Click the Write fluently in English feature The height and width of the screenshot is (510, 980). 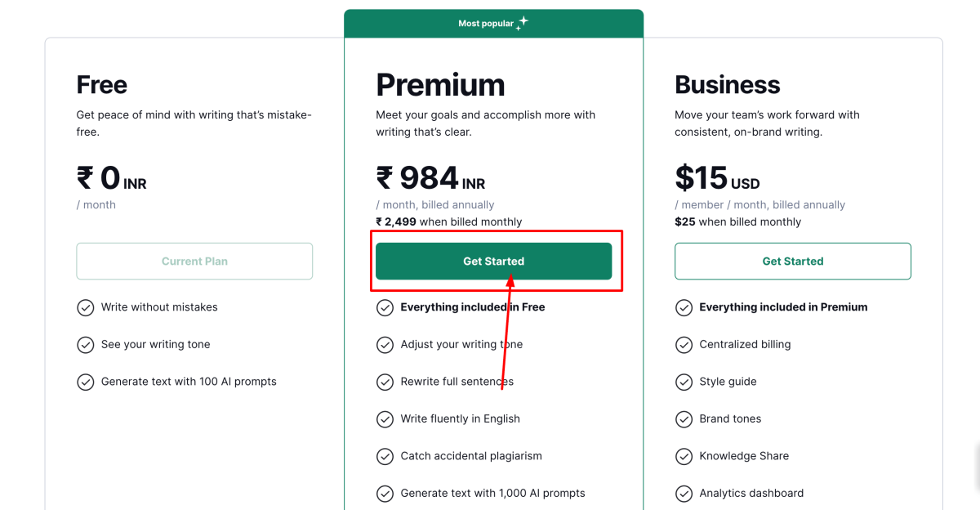coord(460,419)
